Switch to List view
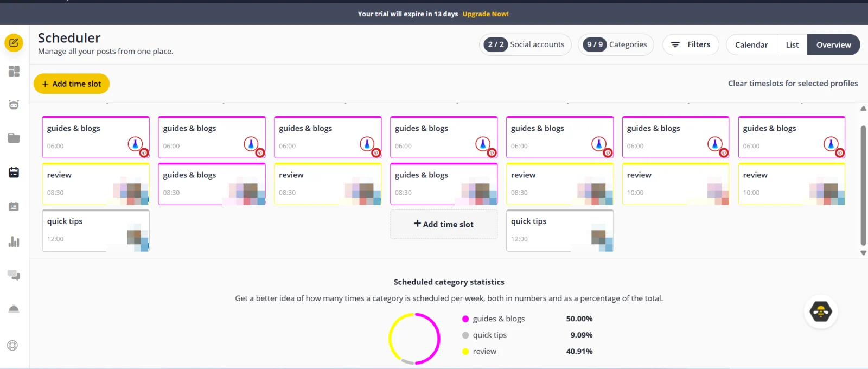The width and height of the screenshot is (868, 369). pos(792,44)
